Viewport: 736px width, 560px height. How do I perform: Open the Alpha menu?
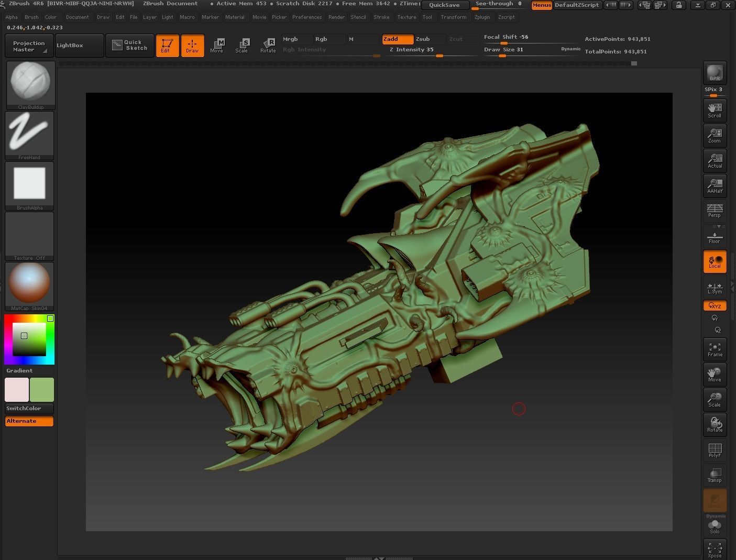point(12,17)
